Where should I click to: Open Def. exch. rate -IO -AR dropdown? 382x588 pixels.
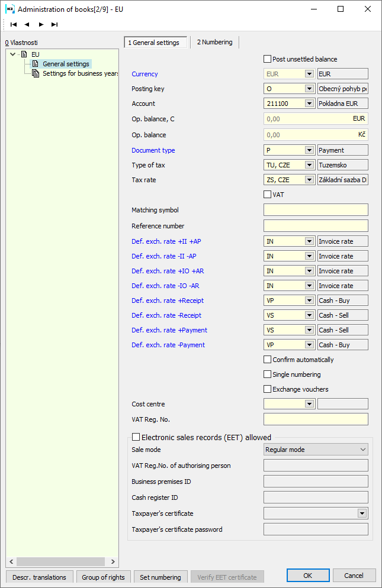[x=310, y=286]
